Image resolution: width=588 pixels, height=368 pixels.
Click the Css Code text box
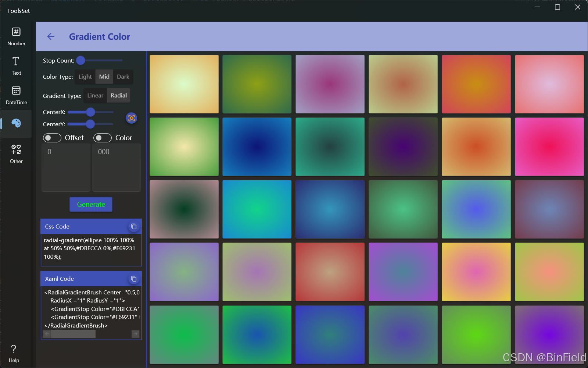point(91,250)
